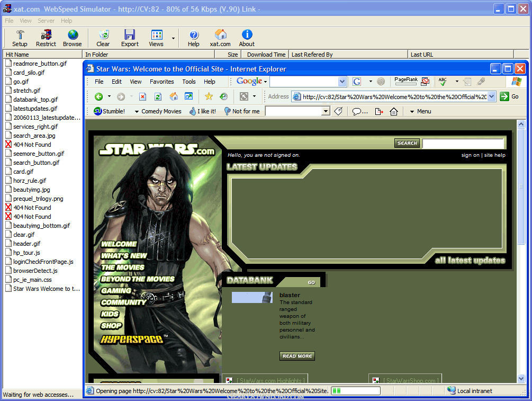The height and width of the screenshot is (401, 532).
Task: Open THE MOVIES navigation link
Action: 123,268
